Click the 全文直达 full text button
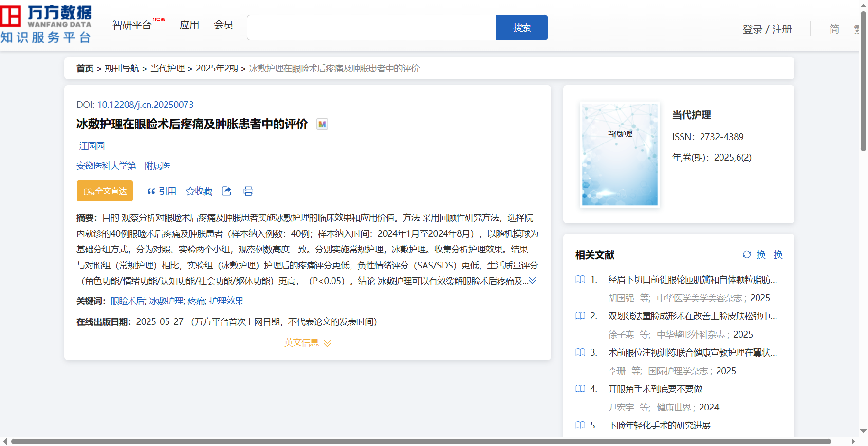 tap(105, 191)
